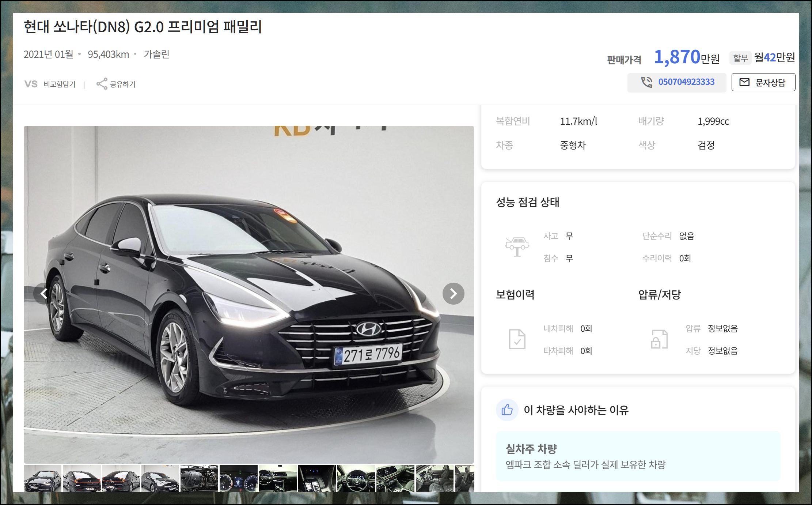Click 보험이력 section heading

515,295
